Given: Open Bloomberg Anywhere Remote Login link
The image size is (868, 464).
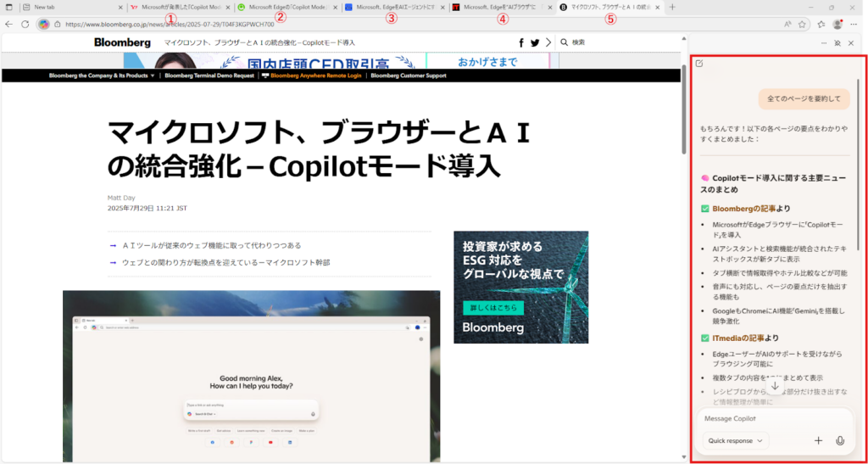Looking at the screenshot, I should (x=315, y=75).
